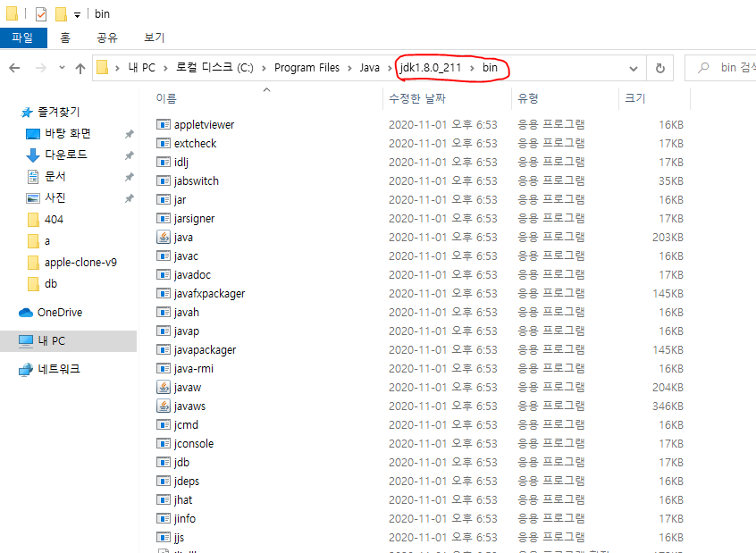Click Java breadcrumb segment
Screen dimensions: 756x553
[x=369, y=68]
